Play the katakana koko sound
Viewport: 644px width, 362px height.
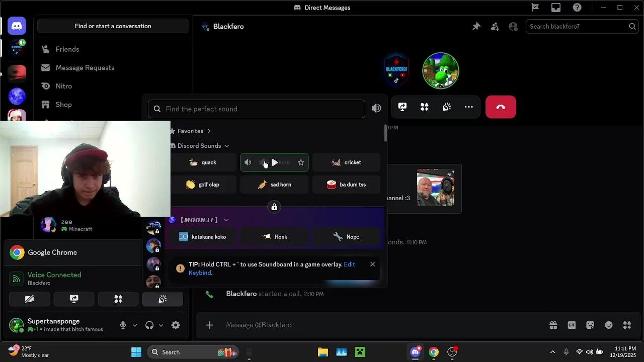(202, 237)
